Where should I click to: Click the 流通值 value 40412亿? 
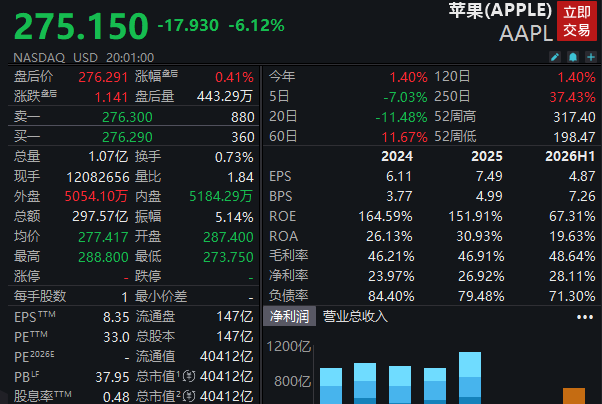point(227,356)
